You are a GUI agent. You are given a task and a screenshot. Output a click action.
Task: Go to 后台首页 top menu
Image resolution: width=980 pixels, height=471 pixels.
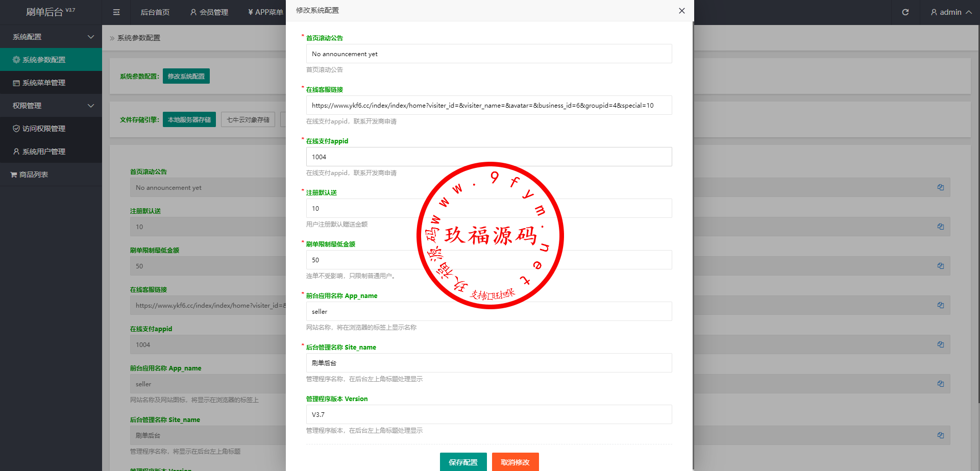tap(155, 12)
